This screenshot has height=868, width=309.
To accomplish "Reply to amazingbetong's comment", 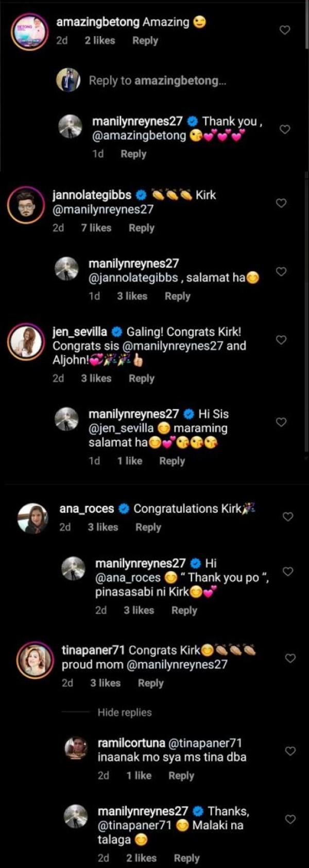I will pos(145,41).
